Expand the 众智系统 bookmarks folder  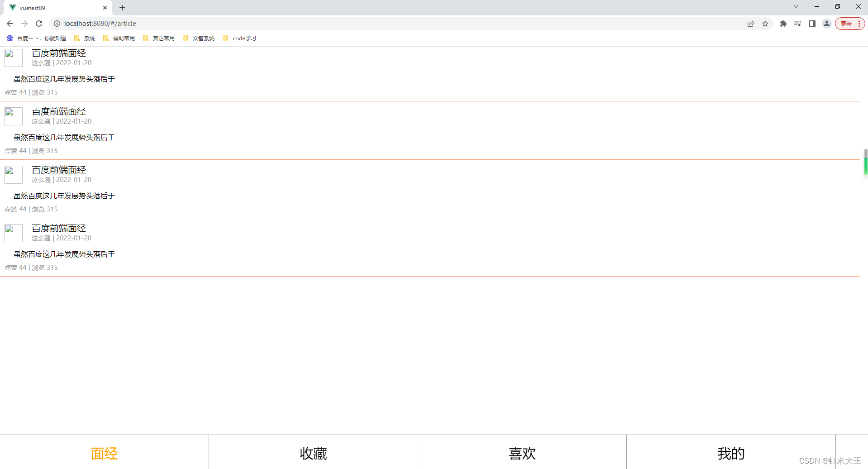click(x=199, y=38)
